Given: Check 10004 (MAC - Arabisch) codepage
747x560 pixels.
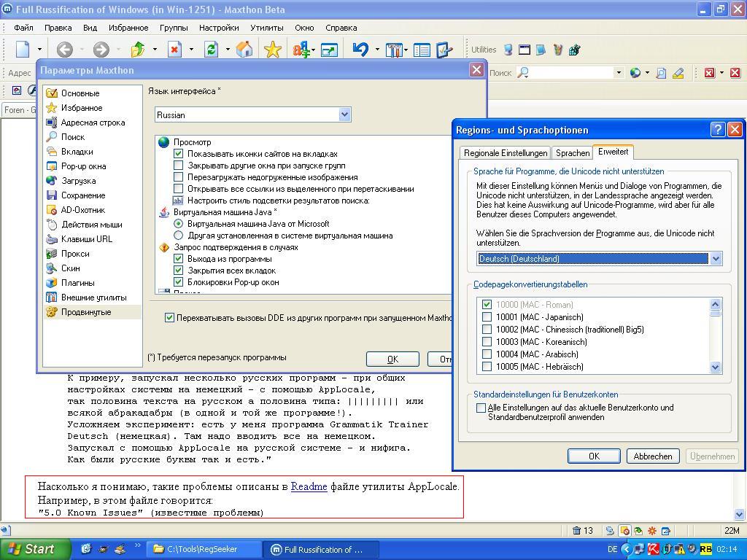Looking at the screenshot, I should [x=487, y=354].
